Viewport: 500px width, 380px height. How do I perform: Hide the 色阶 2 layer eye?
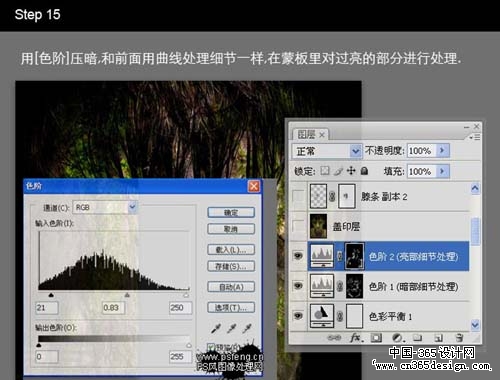298,256
